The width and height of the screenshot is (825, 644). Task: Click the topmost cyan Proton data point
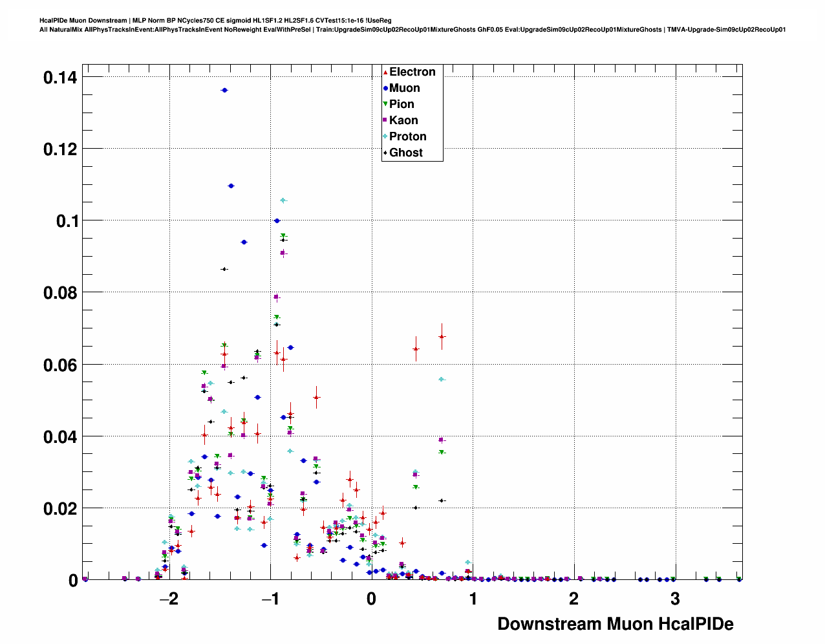click(283, 200)
